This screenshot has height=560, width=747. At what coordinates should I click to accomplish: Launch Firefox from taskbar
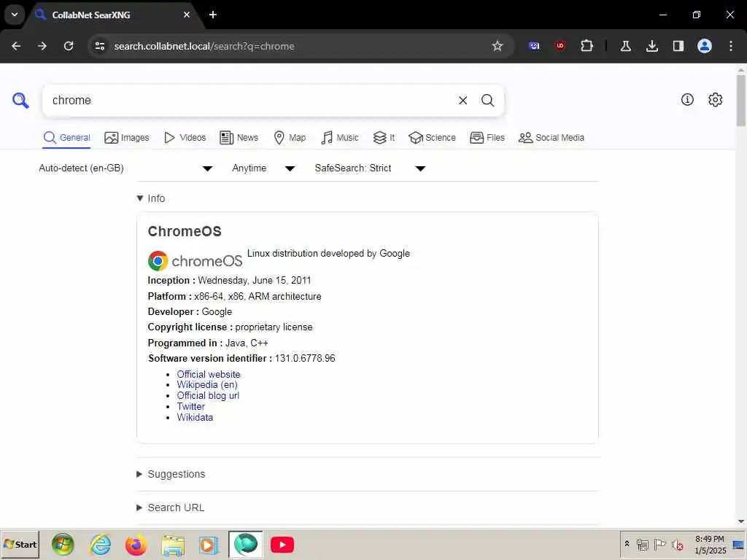[x=136, y=545]
